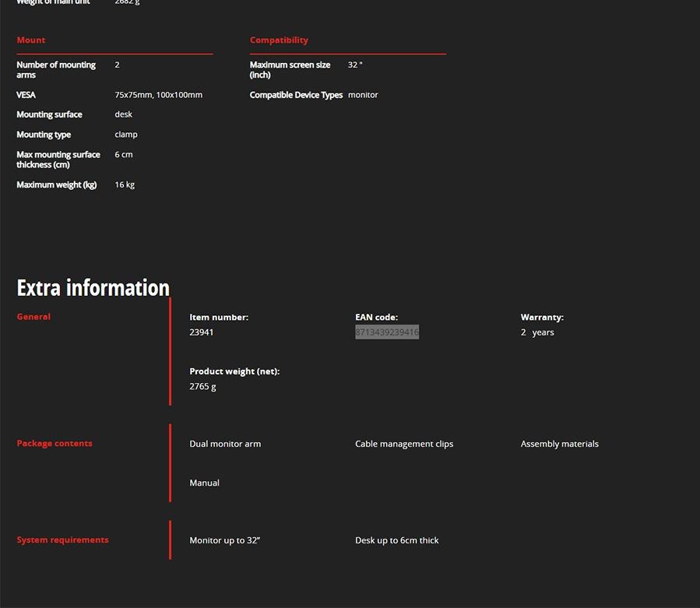
Task: Click the highlighted EAN code 8713439239416
Action: 387,332
